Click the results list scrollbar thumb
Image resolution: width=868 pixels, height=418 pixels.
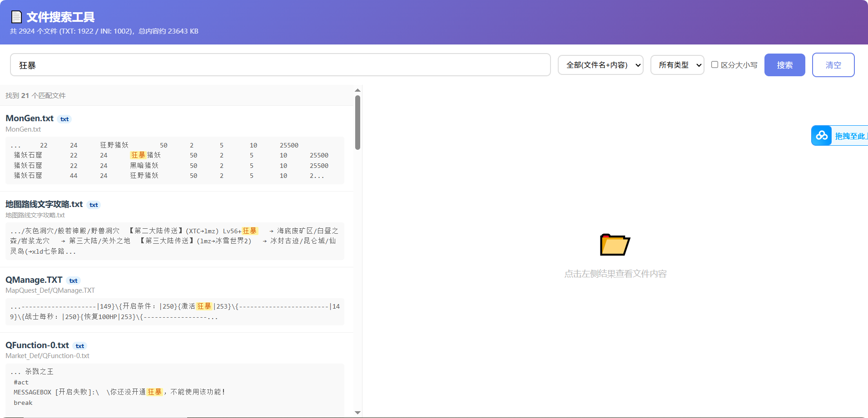pos(357,122)
